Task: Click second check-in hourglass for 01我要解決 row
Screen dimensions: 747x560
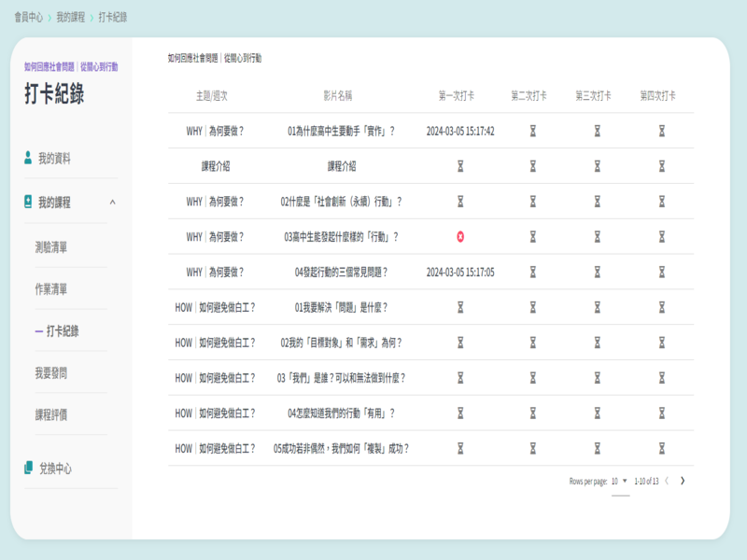Action: click(532, 307)
